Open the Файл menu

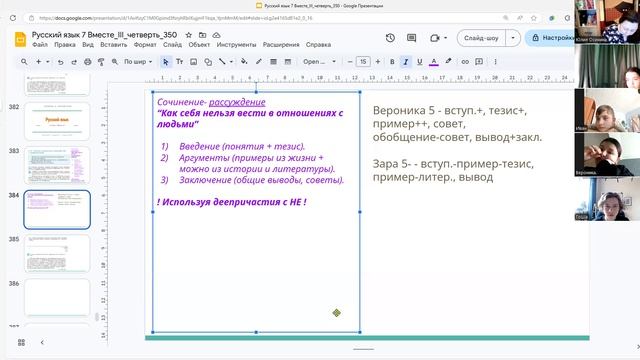pyautogui.click(x=40, y=44)
